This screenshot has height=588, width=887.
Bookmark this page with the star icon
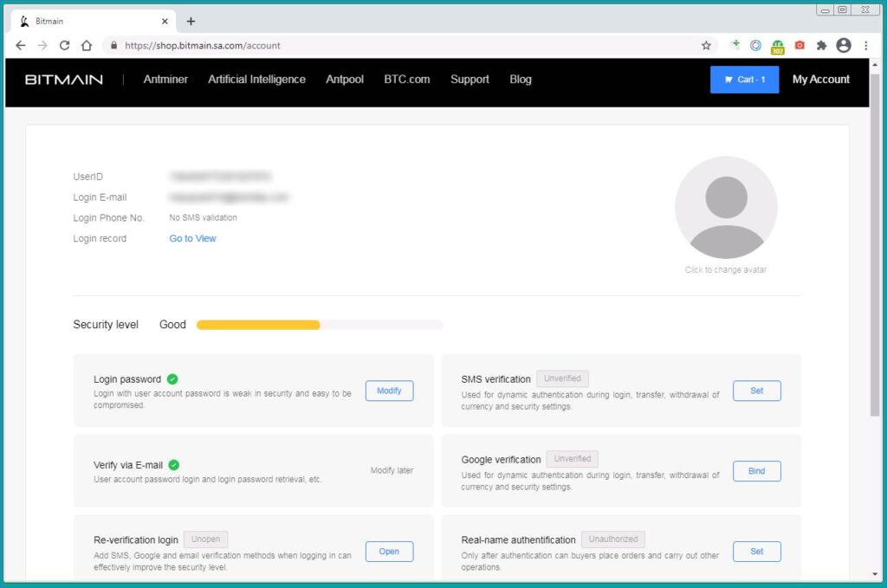[706, 45]
